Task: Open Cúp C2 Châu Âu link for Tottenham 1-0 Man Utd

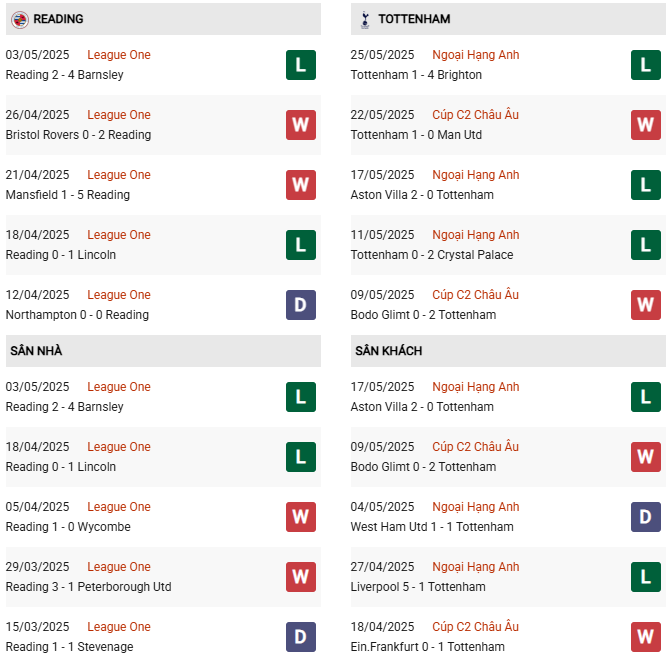Action: point(475,115)
